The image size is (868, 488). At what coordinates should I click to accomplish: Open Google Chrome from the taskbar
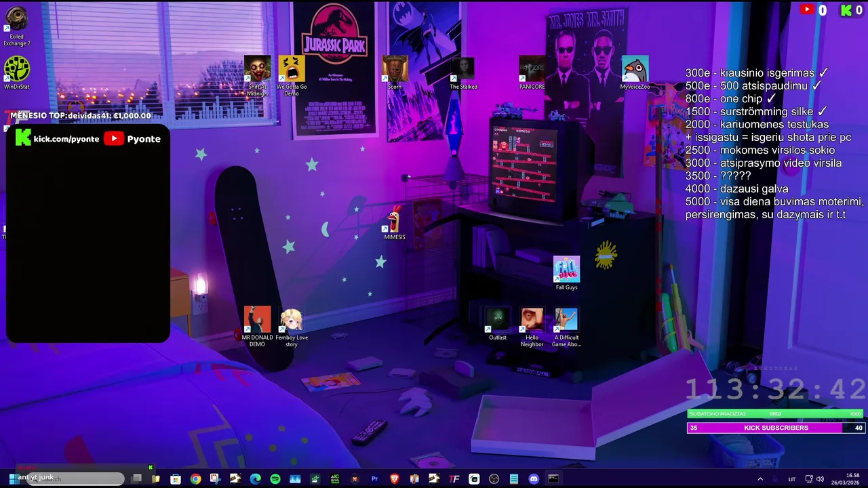click(195, 479)
